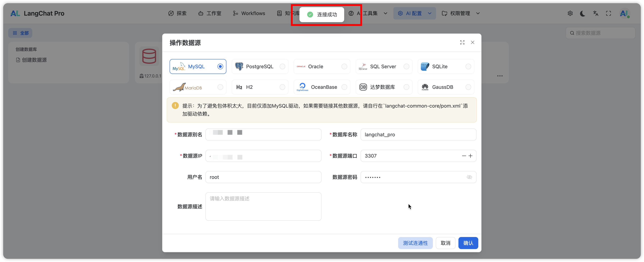This screenshot has width=644, height=262.
Task: Show password with eye icon
Action: (x=469, y=177)
